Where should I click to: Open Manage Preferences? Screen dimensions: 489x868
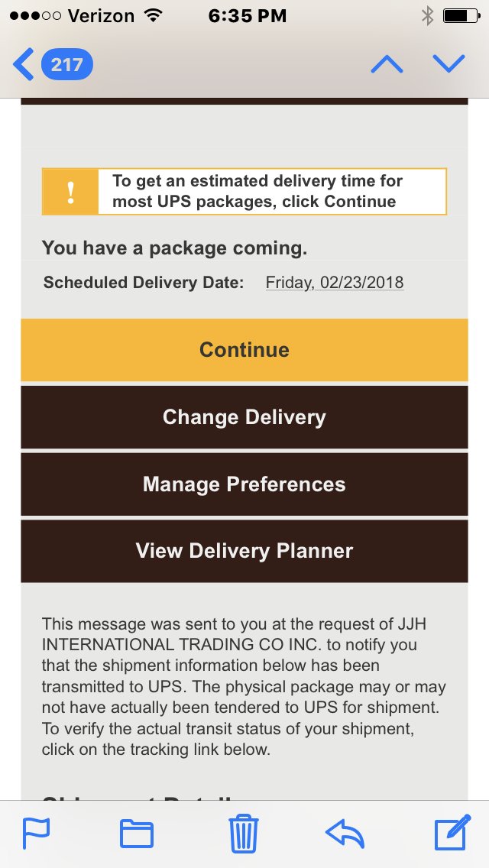coord(244,484)
